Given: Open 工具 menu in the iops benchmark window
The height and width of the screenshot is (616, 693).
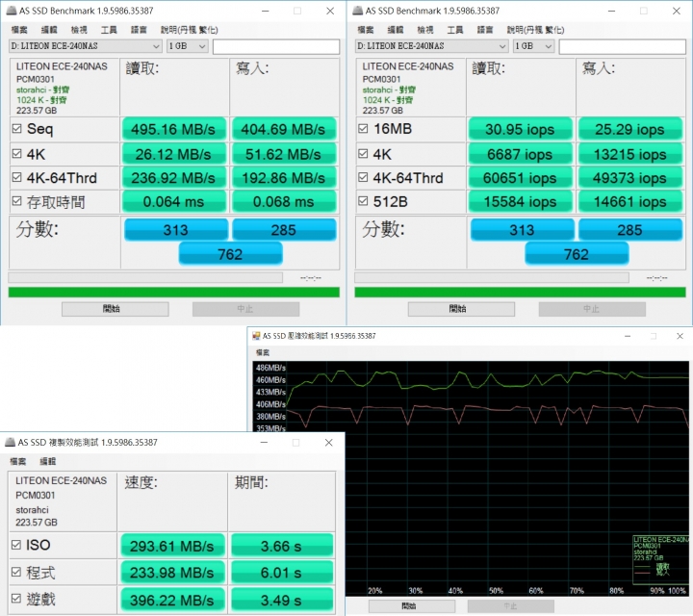Looking at the screenshot, I should click(x=454, y=30).
